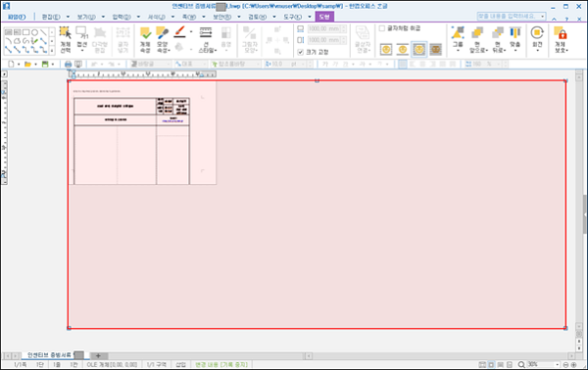
Task: Open the zoom percentage dropdown in status bar
Action: click(x=557, y=364)
